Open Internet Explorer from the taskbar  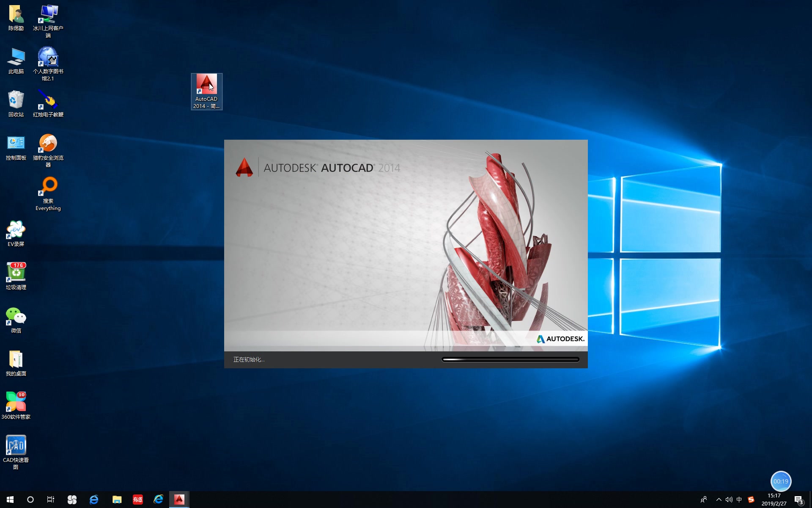click(158, 499)
